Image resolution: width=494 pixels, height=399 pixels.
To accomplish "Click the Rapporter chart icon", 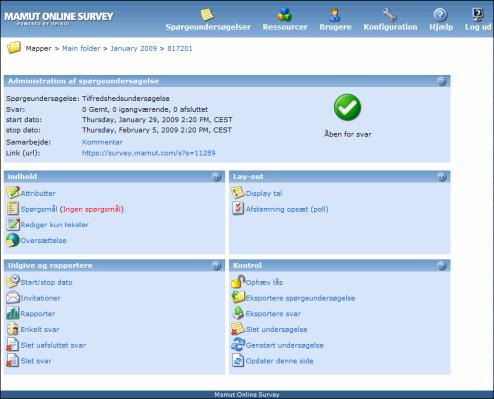I will 13,313.
